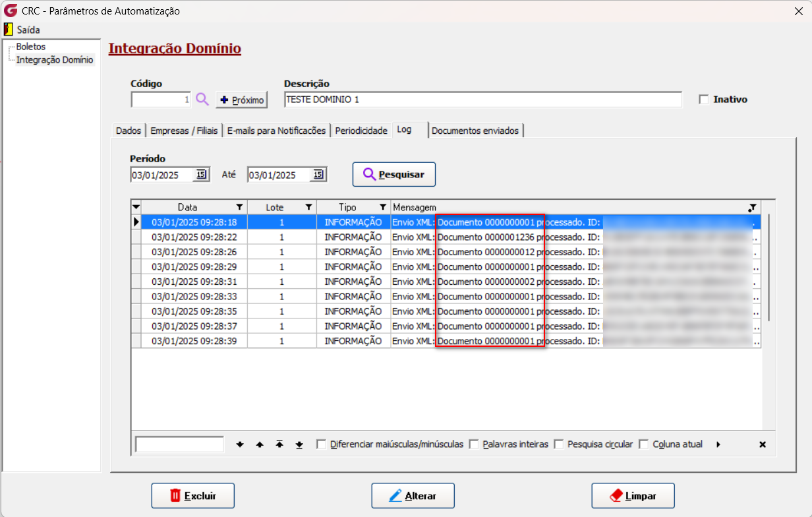Viewport: 812px width, 517px height.
Task: Select log row dated 03/01/2025 09:28:31
Action: click(x=446, y=282)
